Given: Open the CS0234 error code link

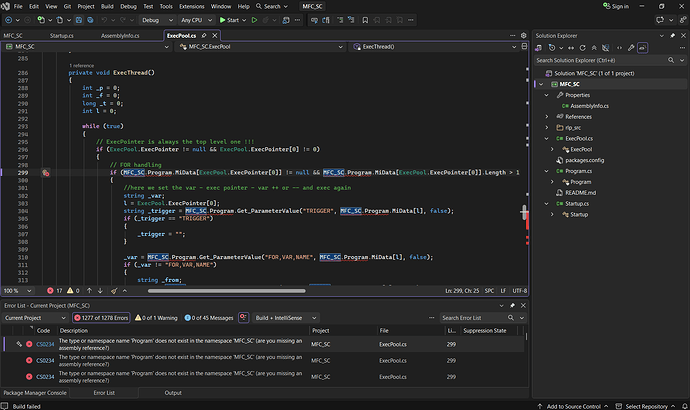Looking at the screenshot, I should coord(45,344).
